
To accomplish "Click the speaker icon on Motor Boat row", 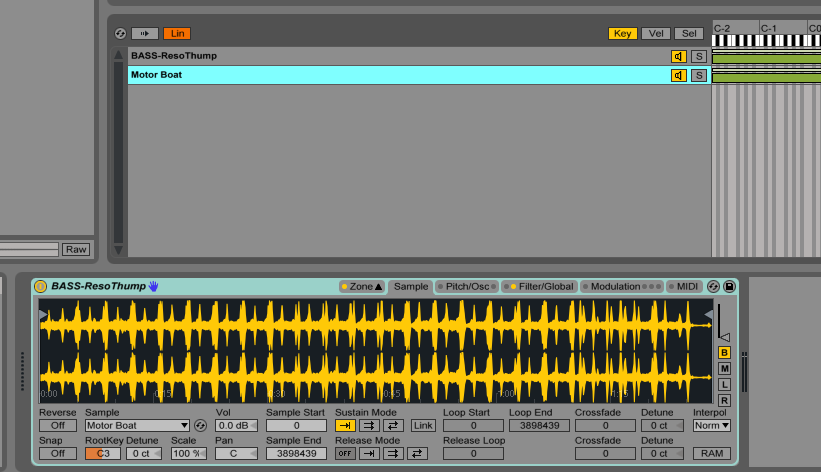I will coord(679,75).
